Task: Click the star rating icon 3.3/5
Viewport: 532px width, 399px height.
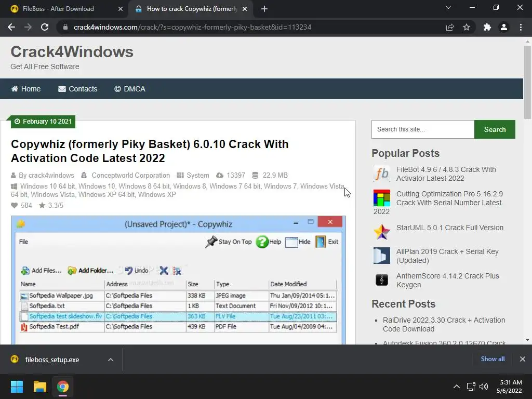Action: (x=42, y=205)
